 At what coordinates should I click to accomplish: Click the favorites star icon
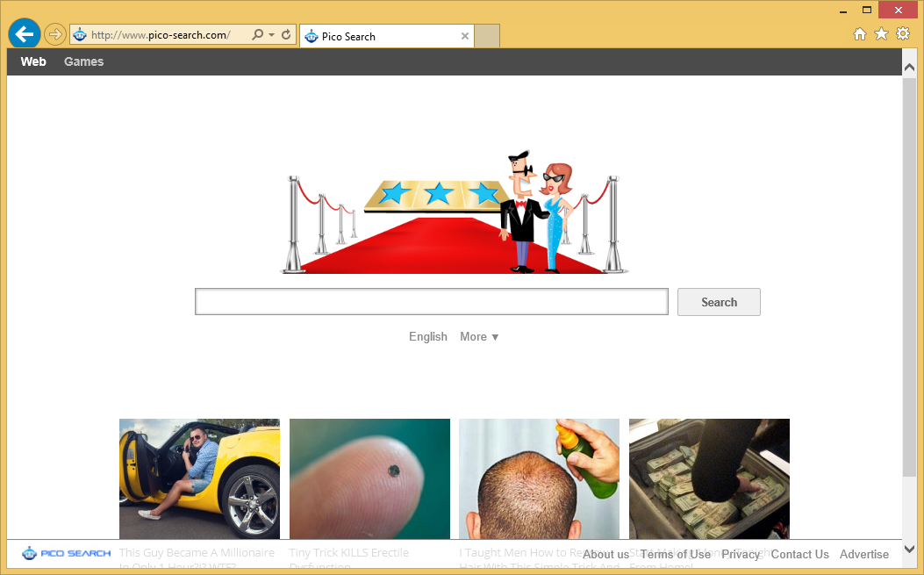pyautogui.click(x=880, y=33)
